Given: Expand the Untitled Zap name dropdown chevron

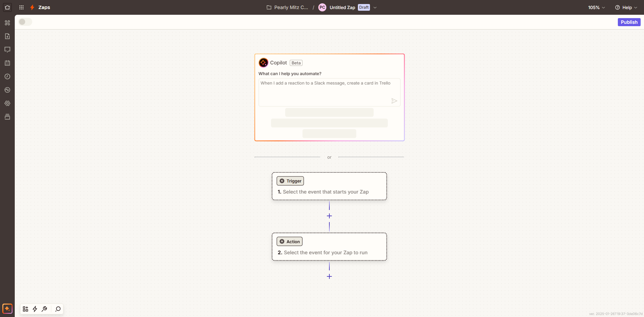Looking at the screenshot, I should tap(375, 7).
